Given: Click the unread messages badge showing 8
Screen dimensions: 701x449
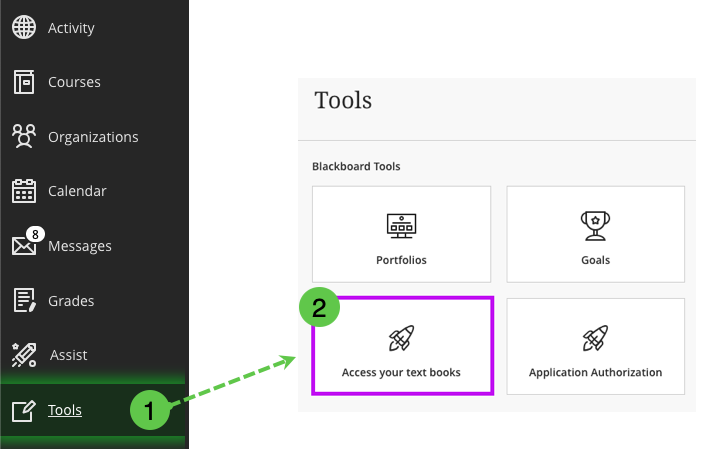Looking at the screenshot, I should pyautogui.click(x=35, y=234).
